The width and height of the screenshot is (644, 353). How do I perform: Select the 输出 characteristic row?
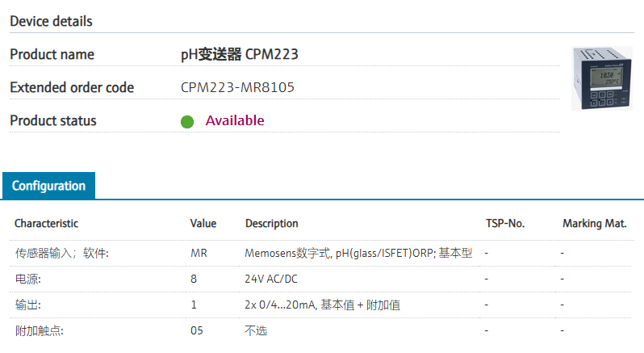click(x=320, y=305)
